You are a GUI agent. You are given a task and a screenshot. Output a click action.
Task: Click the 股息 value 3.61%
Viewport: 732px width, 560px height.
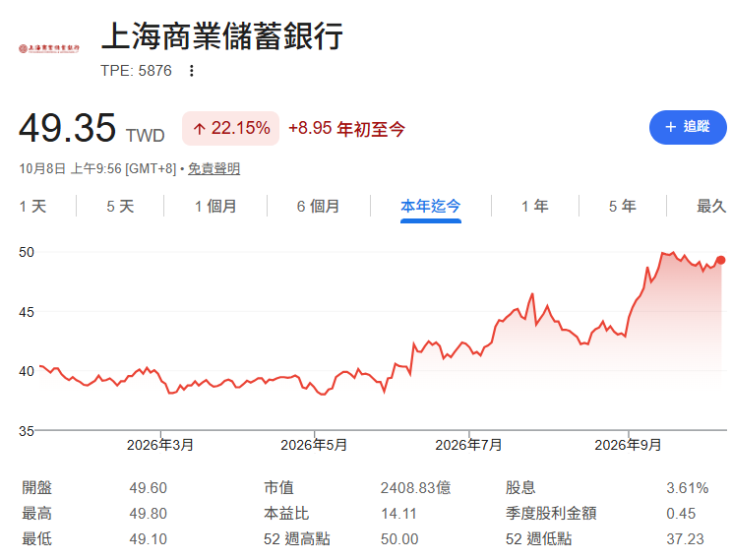[x=687, y=488]
